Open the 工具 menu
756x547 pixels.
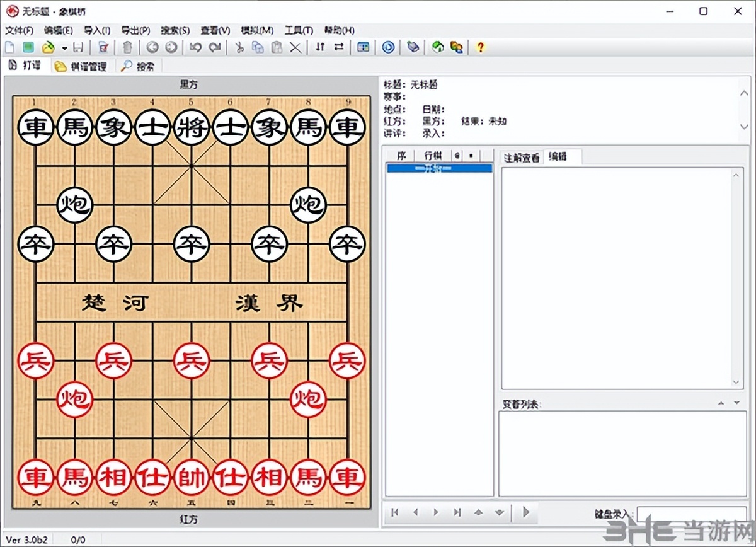click(298, 30)
